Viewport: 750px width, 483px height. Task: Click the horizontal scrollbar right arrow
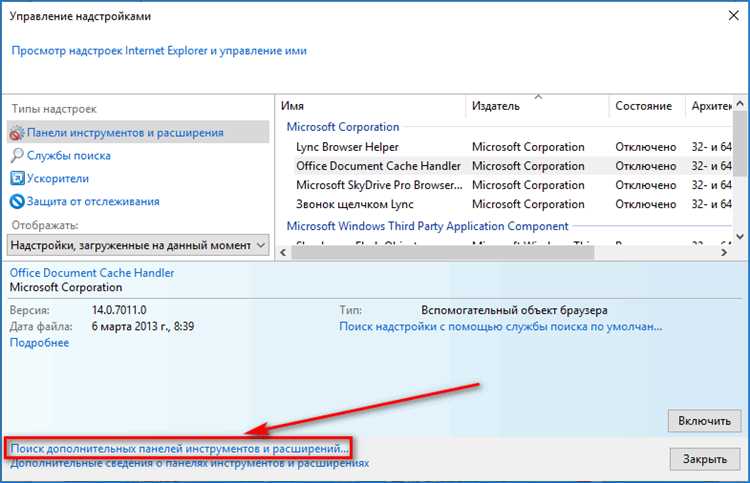pos(723,252)
